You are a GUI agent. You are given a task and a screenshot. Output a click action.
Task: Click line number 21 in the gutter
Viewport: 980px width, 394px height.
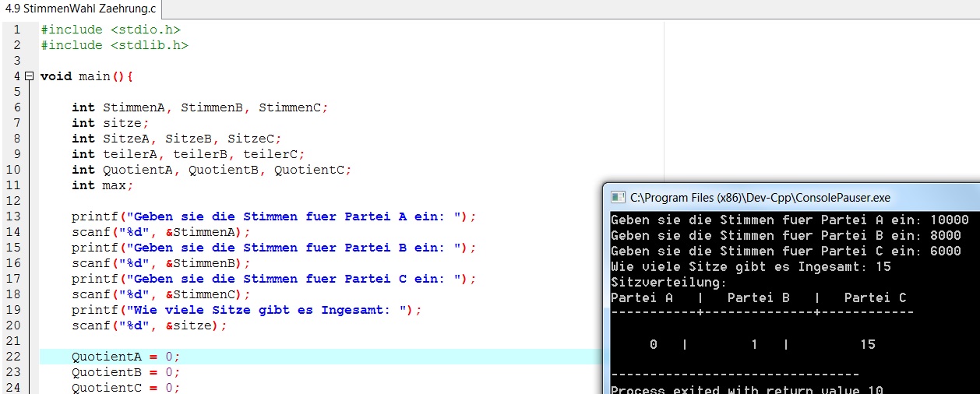[x=12, y=341]
